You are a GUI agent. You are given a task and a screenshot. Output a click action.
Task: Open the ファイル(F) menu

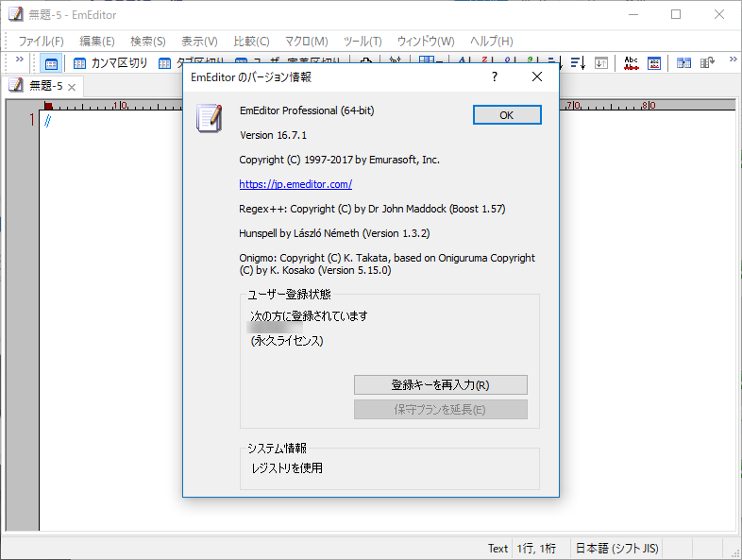tap(41, 42)
